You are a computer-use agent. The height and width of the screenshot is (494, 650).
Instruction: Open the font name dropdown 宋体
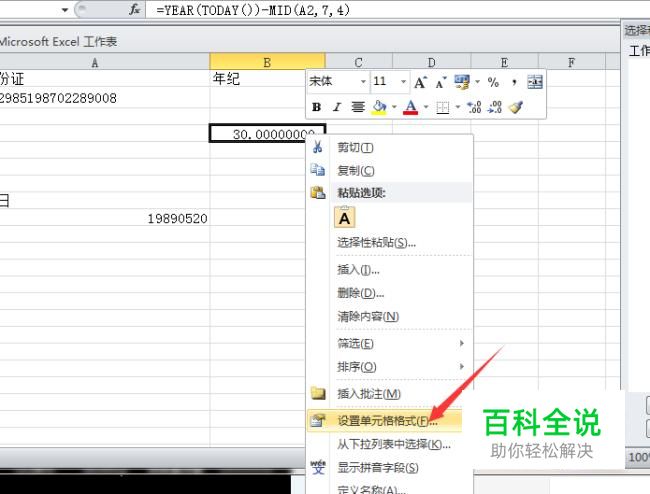pyautogui.click(x=363, y=82)
